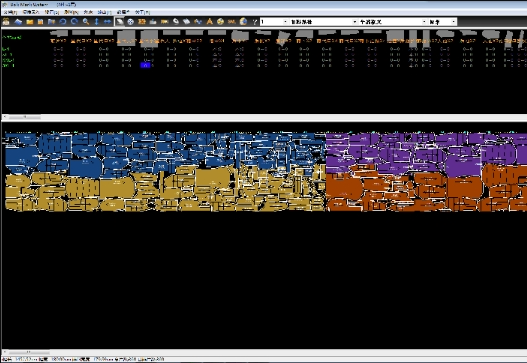The height and width of the screenshot is (363, 527).
Task: Click the green label of the first table row
Action: click(5, 49)
